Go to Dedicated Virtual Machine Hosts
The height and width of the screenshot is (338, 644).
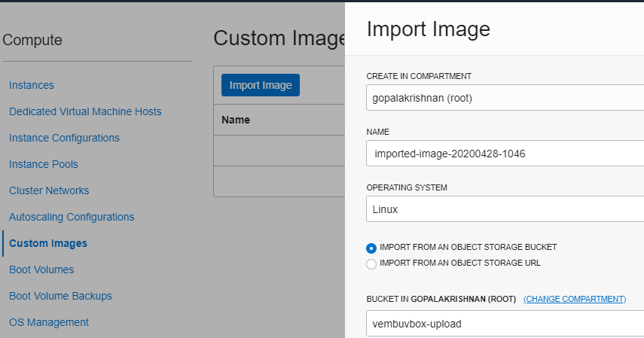click(x=85, y=111)
